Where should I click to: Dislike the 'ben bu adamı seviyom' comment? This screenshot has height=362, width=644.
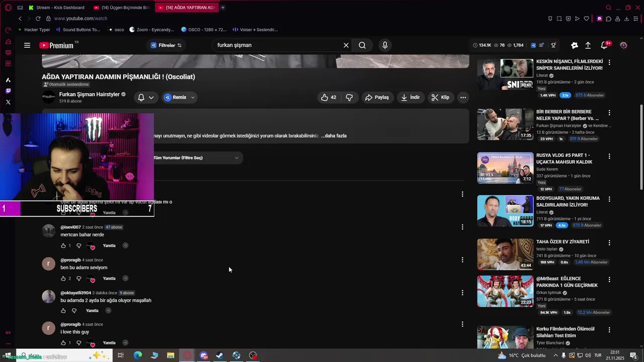pos(78,279)
